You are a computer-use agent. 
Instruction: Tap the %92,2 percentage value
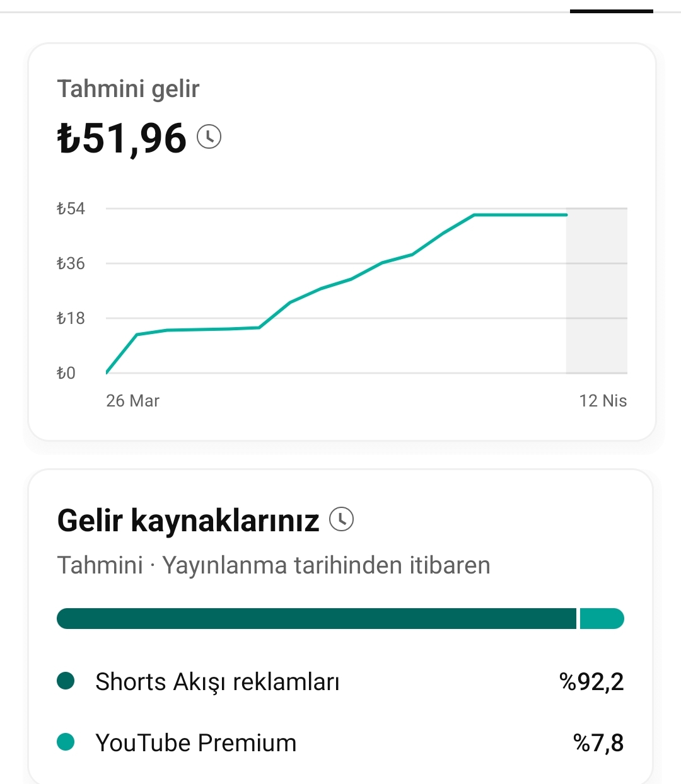click(591, 682)
